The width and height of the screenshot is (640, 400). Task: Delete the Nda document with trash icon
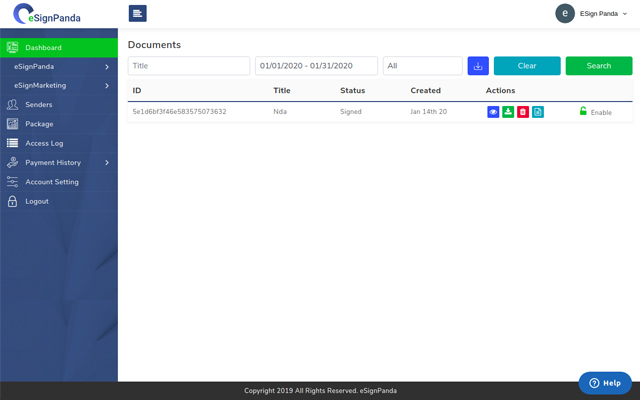pos(523,112)
